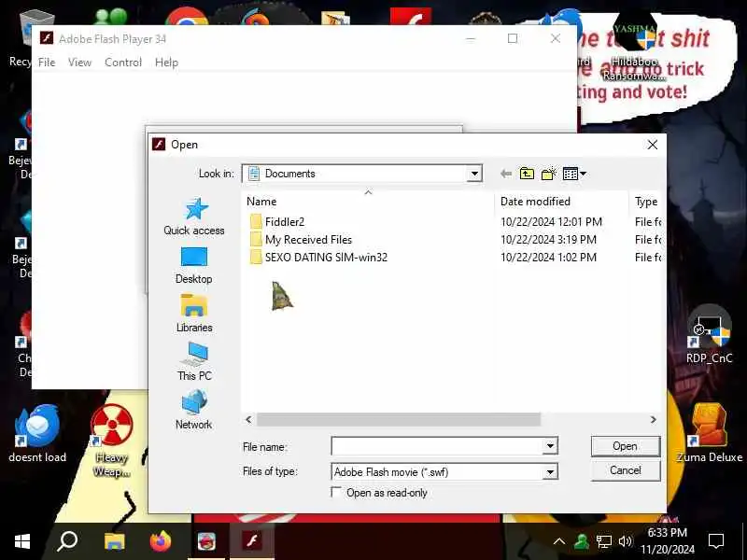Open the View Menu icon dropdown

tap(574, 174)
